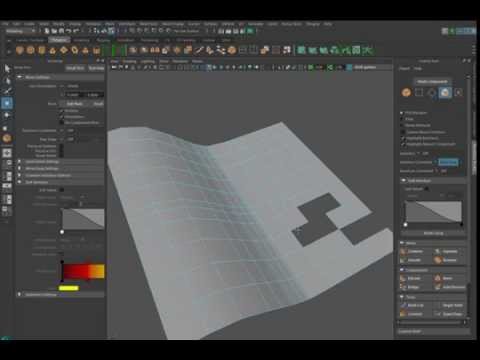The height and width of the screenshot is (360, 480).
Task: Choose the Paint Selection tool
Action: [7, 91]
